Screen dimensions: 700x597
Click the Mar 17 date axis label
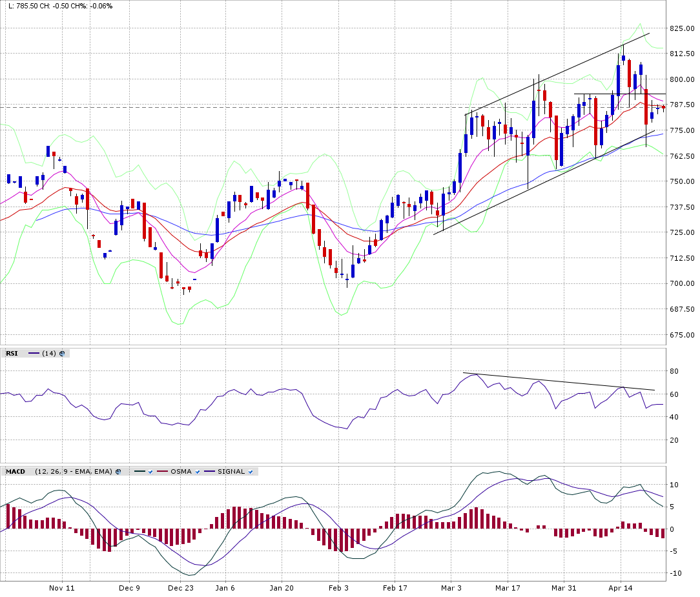pos(508,589)
